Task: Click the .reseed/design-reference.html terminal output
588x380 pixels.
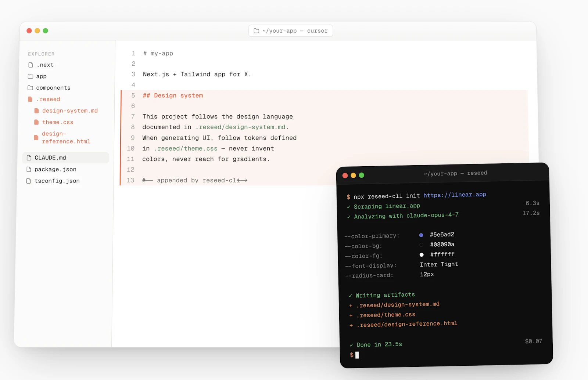Action: (404, 324)
